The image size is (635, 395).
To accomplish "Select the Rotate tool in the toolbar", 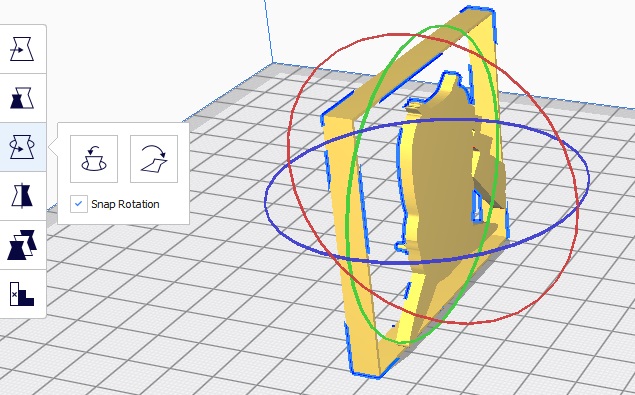I will point(22,147).
